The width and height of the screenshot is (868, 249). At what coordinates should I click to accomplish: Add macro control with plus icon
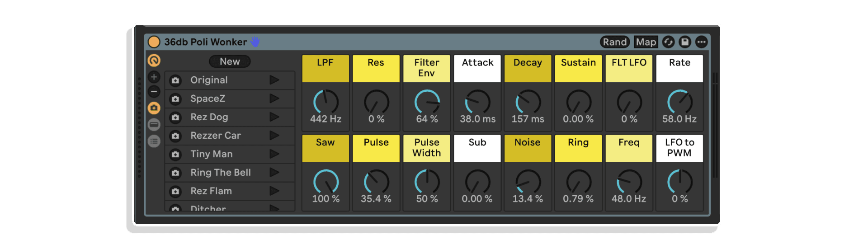coord(154,77)
